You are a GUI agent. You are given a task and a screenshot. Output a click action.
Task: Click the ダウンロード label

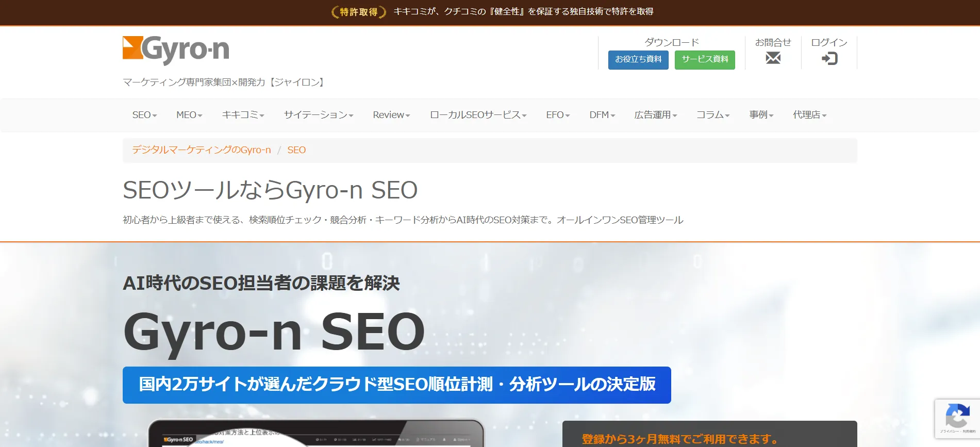pos(672,42)
